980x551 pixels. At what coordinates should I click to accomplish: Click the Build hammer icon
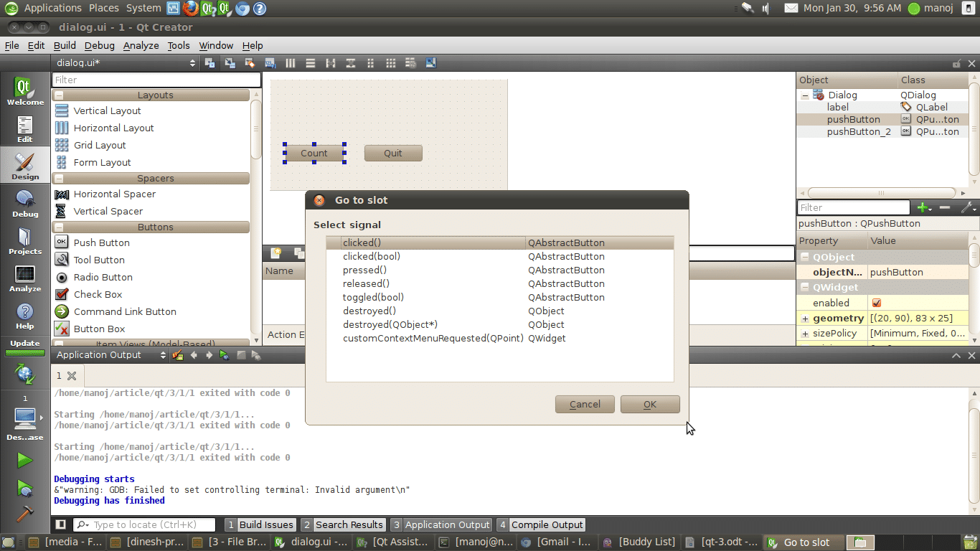click(x=25, y=514)
